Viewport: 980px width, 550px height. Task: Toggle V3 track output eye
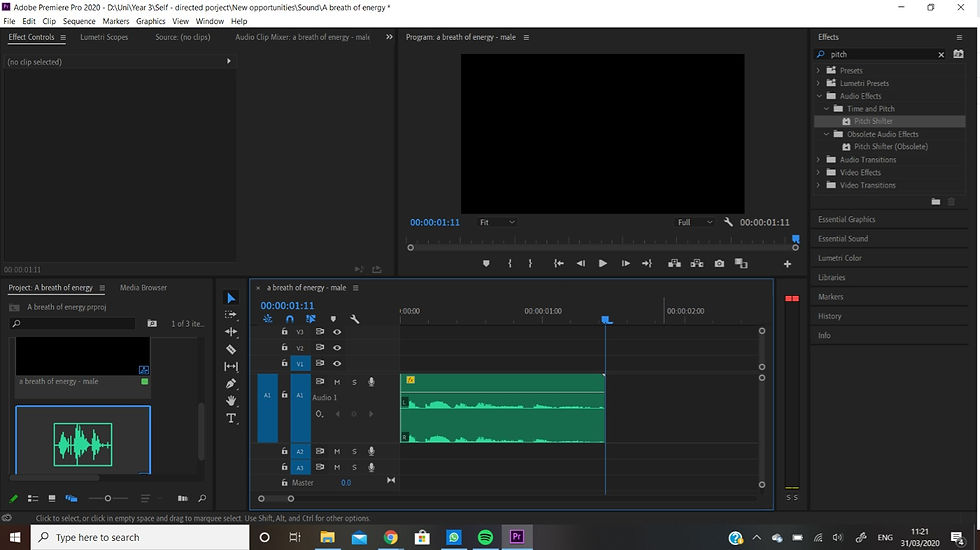(x=337, y=332)
